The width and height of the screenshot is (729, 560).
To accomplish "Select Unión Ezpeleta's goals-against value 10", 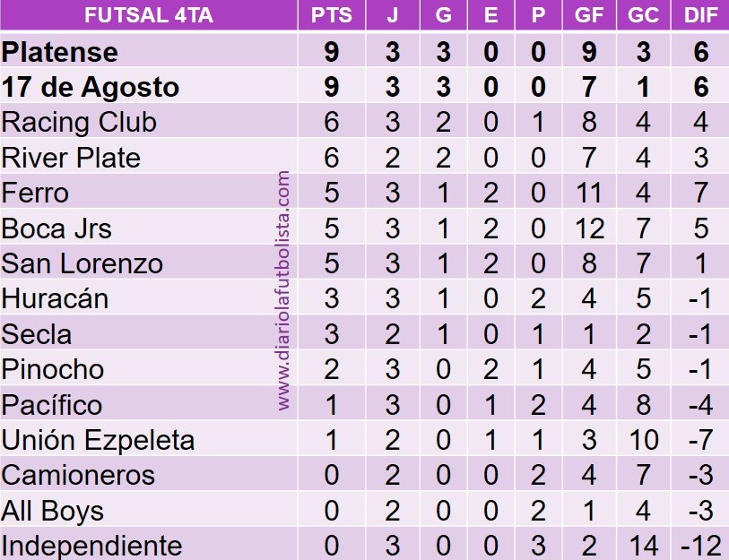I will 642,440.
